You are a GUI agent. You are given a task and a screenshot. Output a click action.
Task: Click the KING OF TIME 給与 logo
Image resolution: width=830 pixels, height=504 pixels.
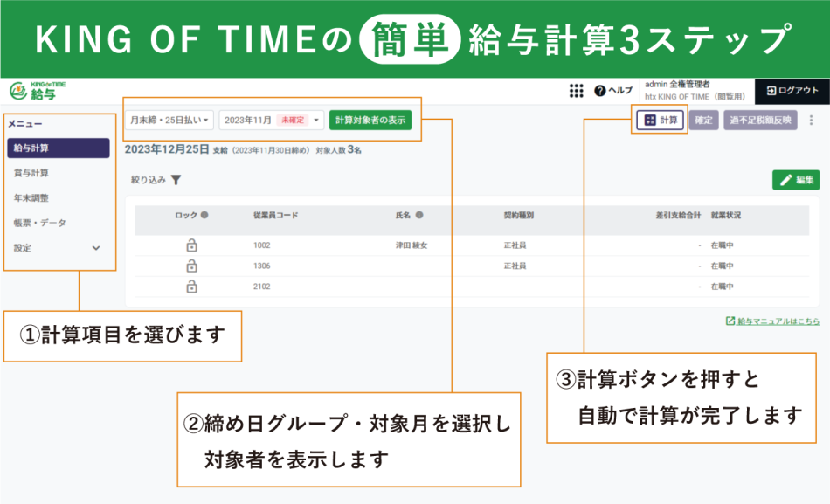pyautogui.click(x=37, y=90)
